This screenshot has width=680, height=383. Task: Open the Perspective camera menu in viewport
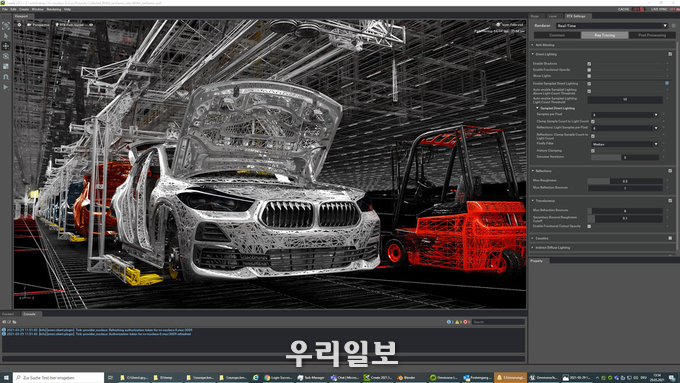click(38, 25)
